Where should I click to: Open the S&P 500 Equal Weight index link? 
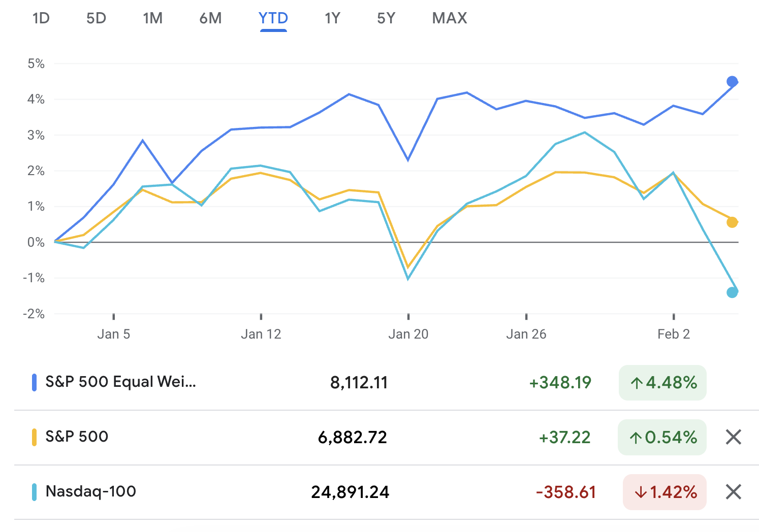coord(120,382)
